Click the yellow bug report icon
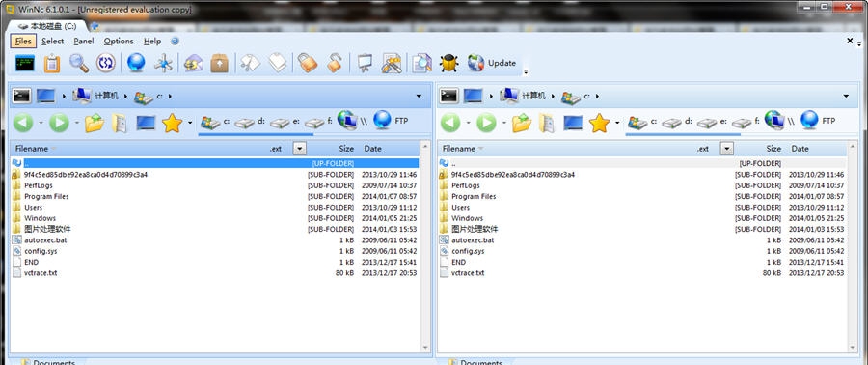Screen dimensions: 868x365 point(448,63)
